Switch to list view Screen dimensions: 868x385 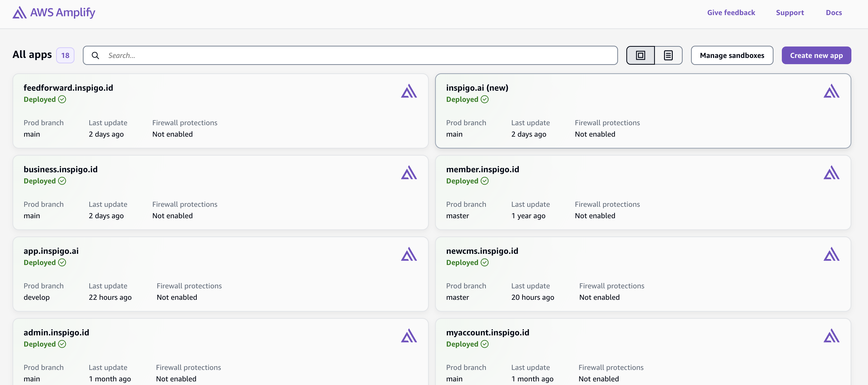pyautogui.click(x=668, y=55)
